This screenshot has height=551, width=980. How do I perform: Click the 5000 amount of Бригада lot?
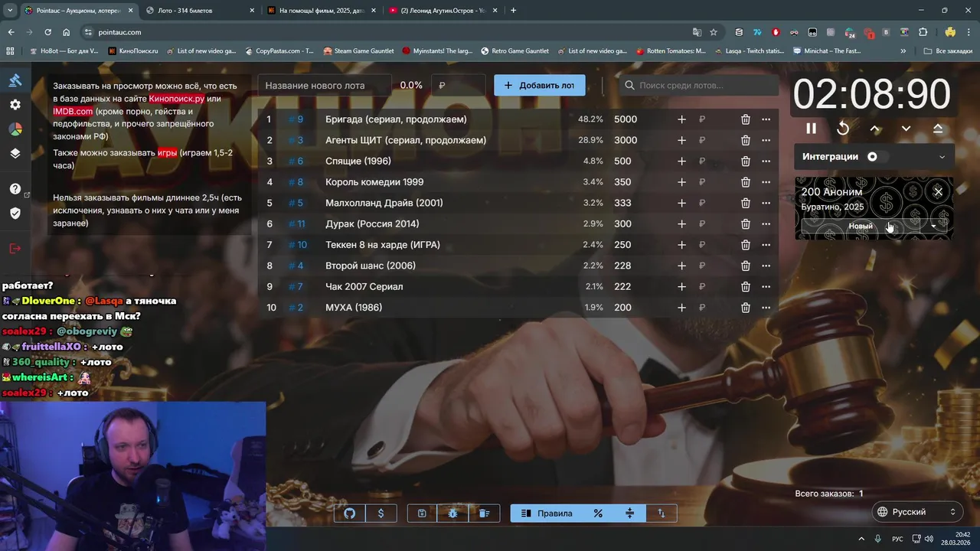coord(625,119)
